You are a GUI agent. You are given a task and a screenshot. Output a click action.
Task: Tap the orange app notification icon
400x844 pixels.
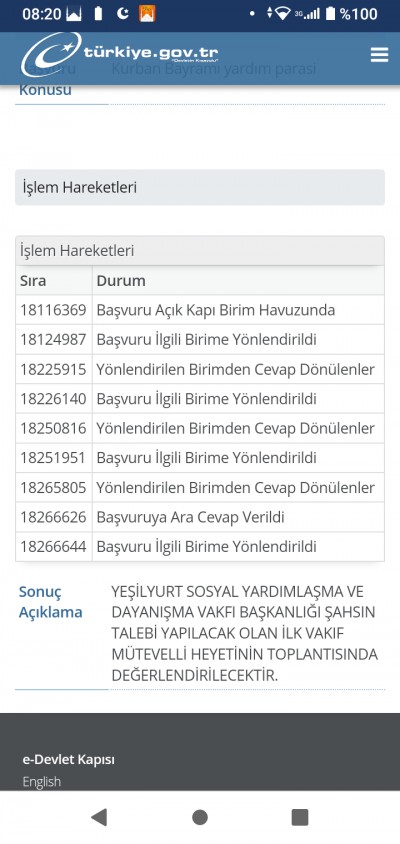click(x=147, y=13)
